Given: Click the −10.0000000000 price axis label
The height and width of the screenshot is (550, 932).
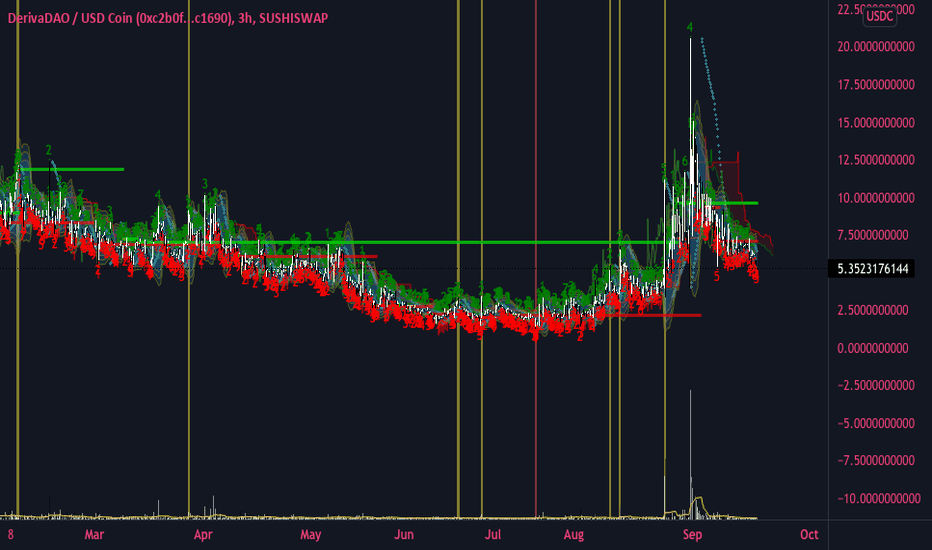Looking at the screenshot, I should (879, 499).
